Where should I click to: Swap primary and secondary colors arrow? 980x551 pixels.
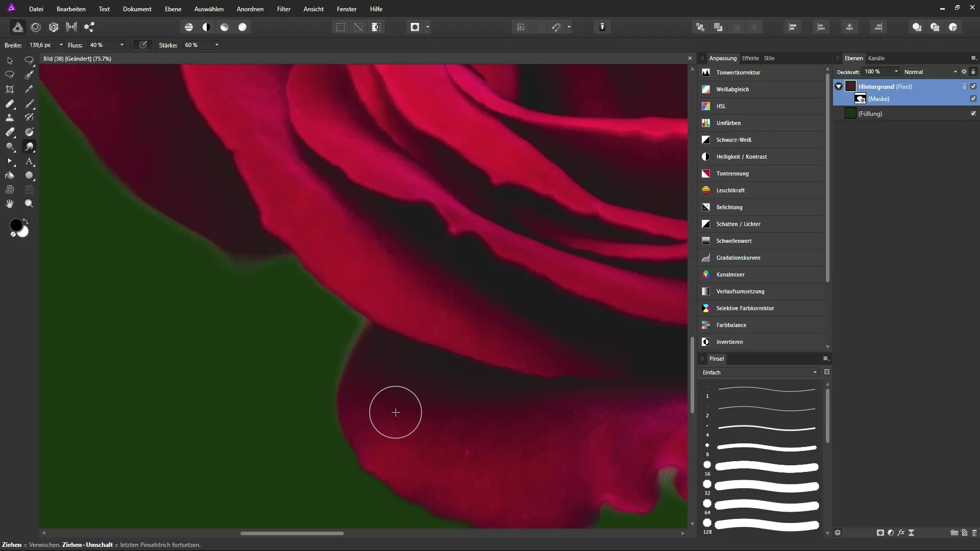(26, 221)
